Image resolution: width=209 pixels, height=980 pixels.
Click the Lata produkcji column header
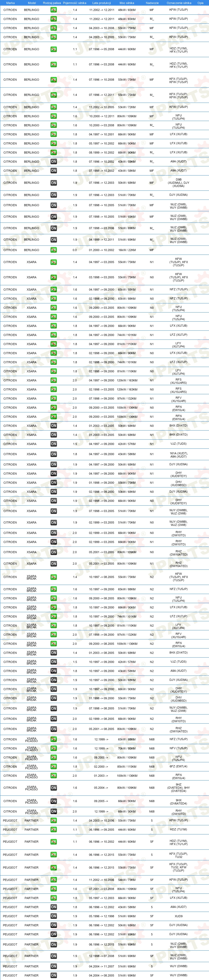102,3
